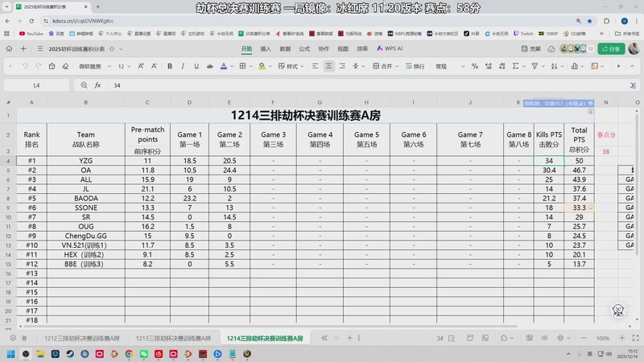Viewport: 644px width, 362px height.
Task: Open sheet tab 1213三排劫杯决赛训练赛A房
Action: [x=173, y=338]
